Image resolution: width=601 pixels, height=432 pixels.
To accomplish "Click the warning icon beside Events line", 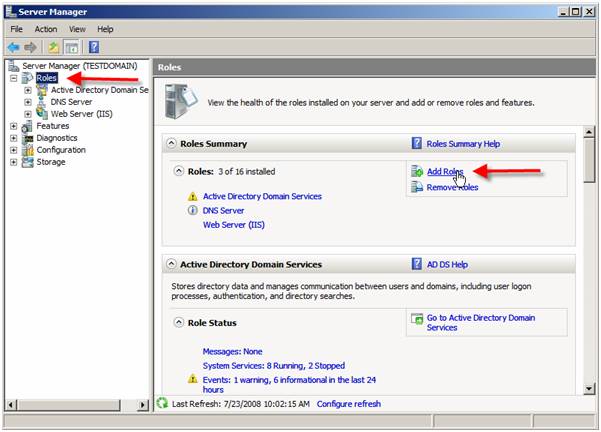I will coord(192,379).
